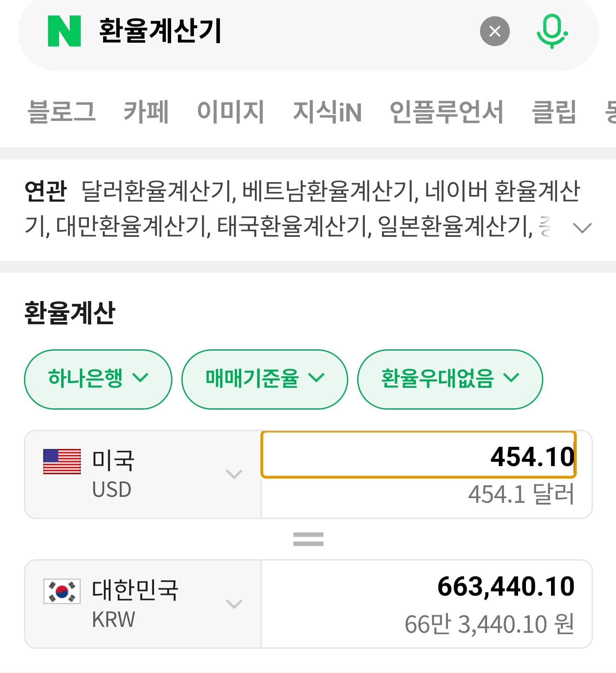Tap the equals sign between currencies
This screenshot has width=616, height=673.
click(308, 539)
